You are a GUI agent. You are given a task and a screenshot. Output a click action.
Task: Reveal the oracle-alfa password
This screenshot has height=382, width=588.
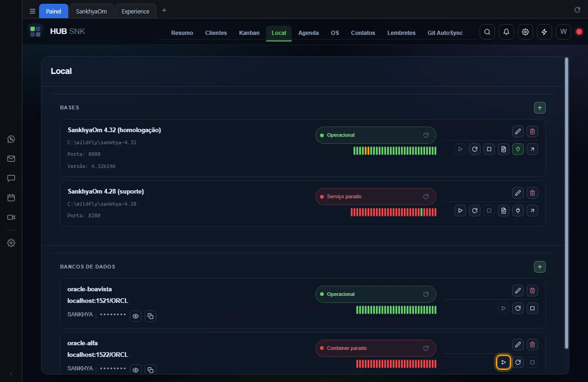(x=136, y=370)
